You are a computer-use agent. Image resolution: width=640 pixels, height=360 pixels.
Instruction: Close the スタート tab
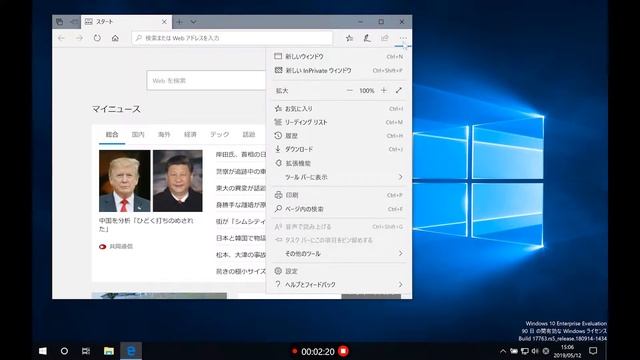pyautogui.click(x=164, y=22)
